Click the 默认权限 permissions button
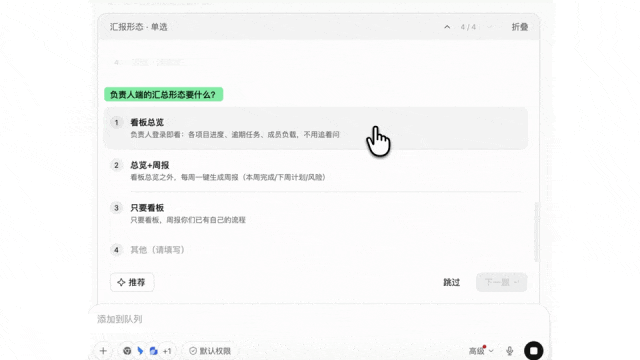 click(x=210, y=351)
